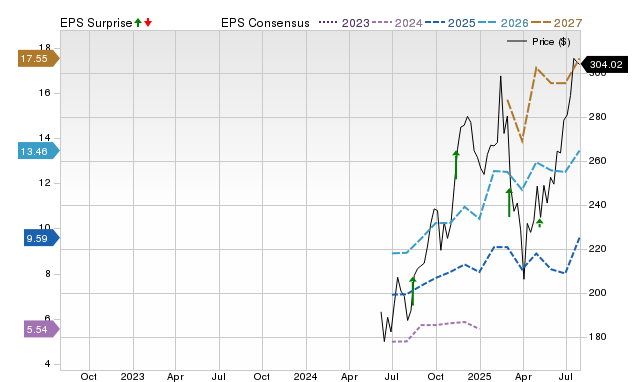Viewport: 640px width, 382px height.
Task: Click the Price ($) legend label
Action: pyautogui.click(x=551, y=42)
